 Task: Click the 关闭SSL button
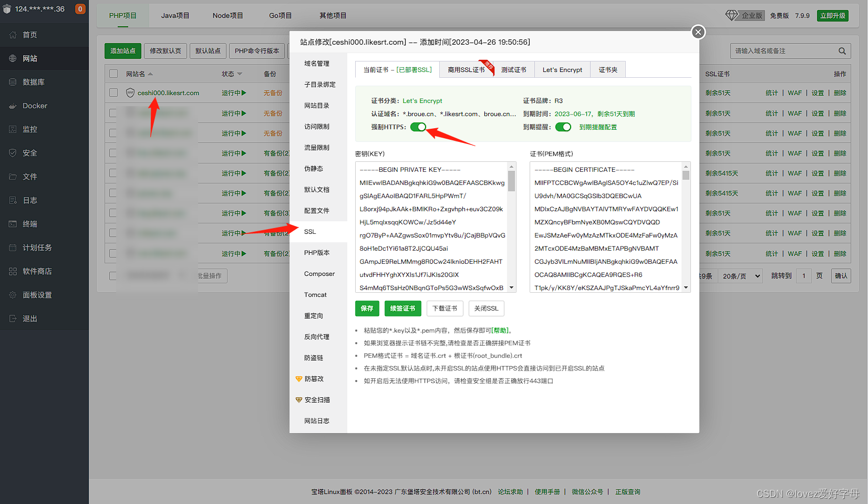click(486, 308)
